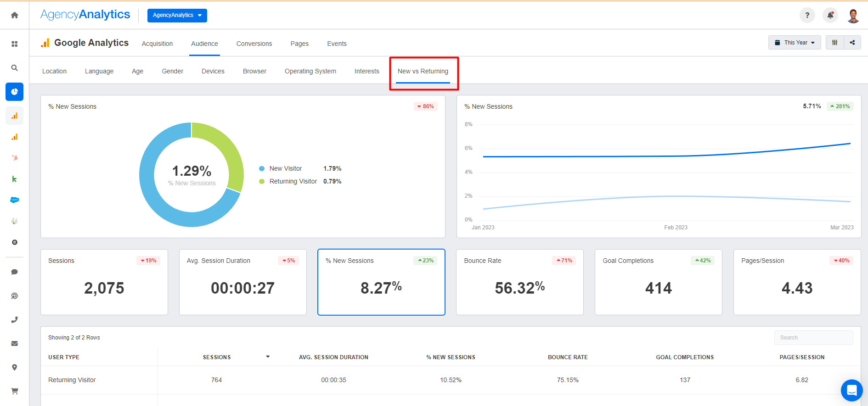This screenshot has height=406, width=868.
Task: Open the live chat widget bubble
Action: (x=852, y=390)
